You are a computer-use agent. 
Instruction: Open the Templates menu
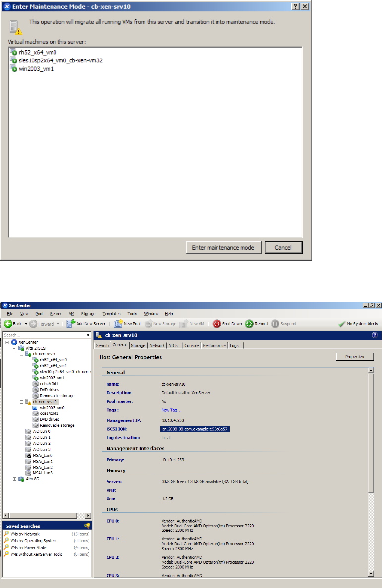click(111, 314)
